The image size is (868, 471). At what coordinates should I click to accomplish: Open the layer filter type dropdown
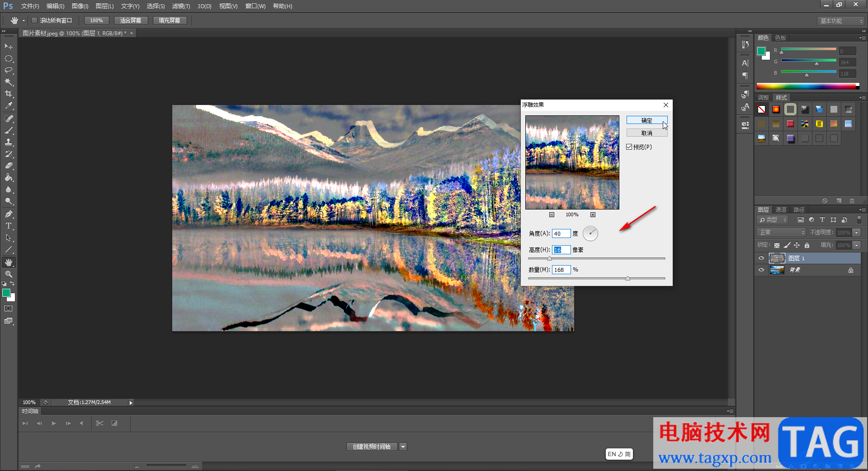click(x=773, y=220)
